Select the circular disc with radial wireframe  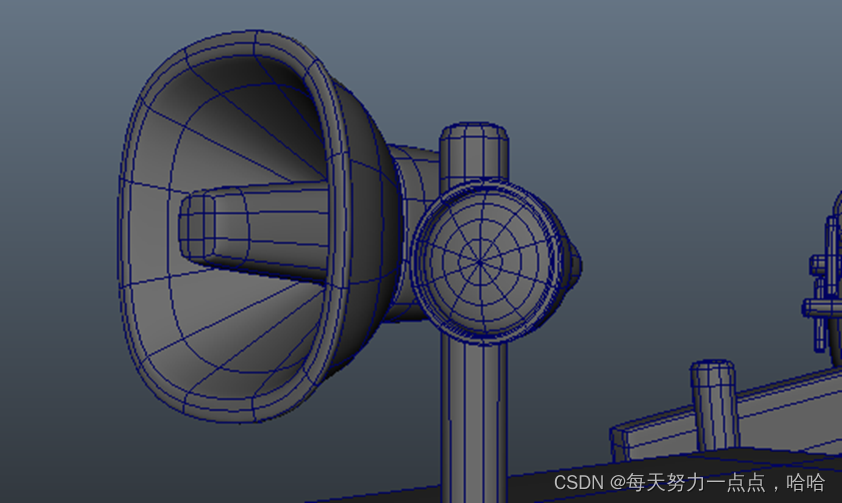coord(486,261)
